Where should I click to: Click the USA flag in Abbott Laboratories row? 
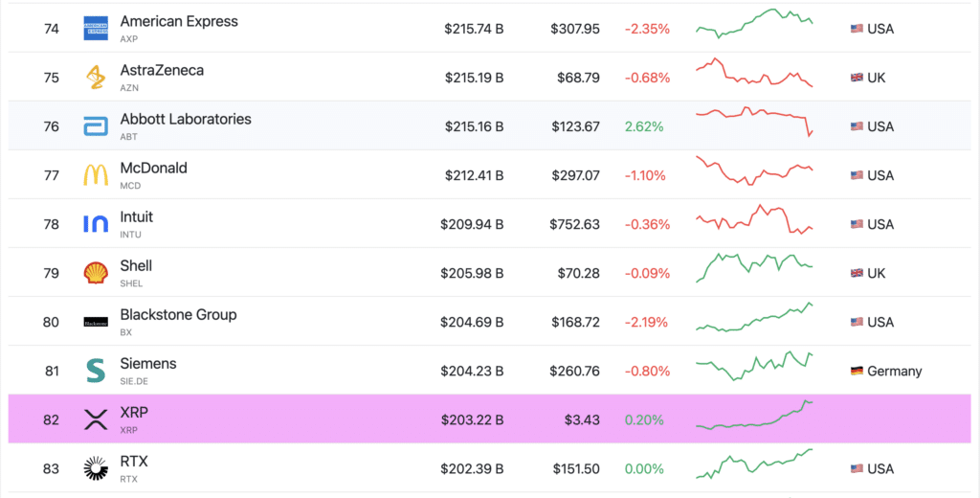857,126
